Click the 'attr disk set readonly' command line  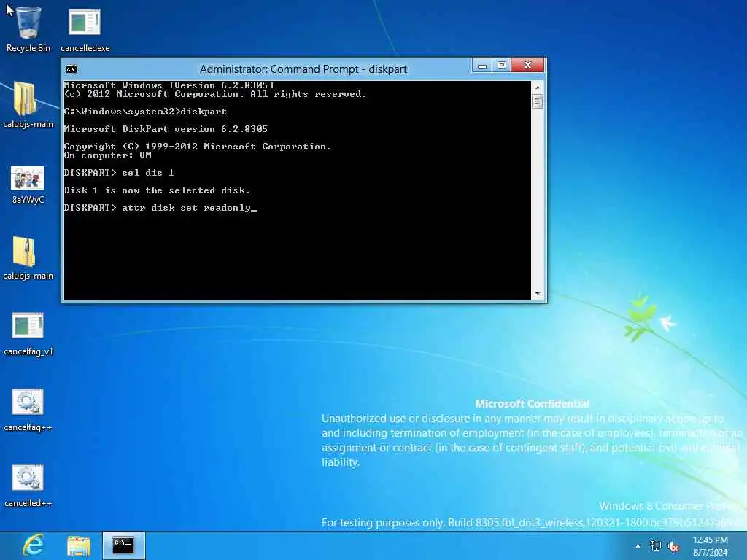click(160, 208)
